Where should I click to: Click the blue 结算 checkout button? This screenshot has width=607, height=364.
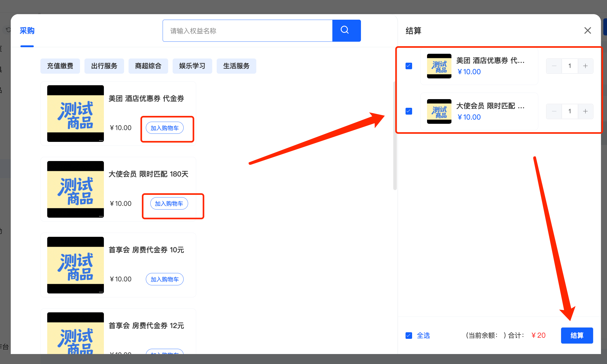[x=577, y=335]
